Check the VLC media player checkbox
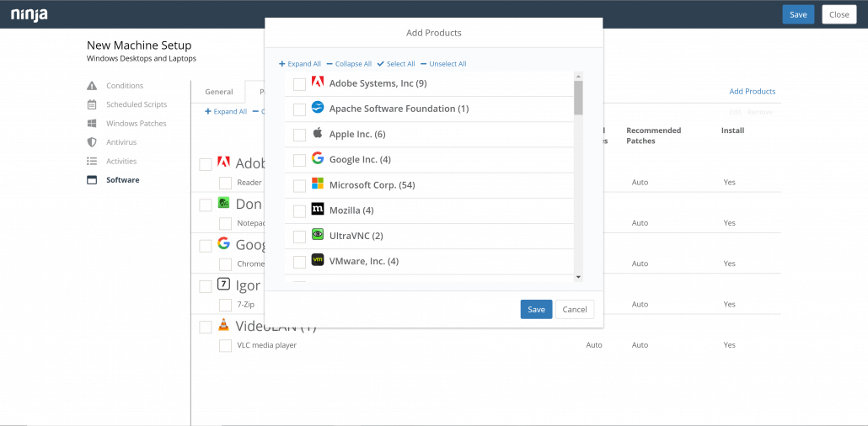This screenshot has width=868, height=426. 225,346
